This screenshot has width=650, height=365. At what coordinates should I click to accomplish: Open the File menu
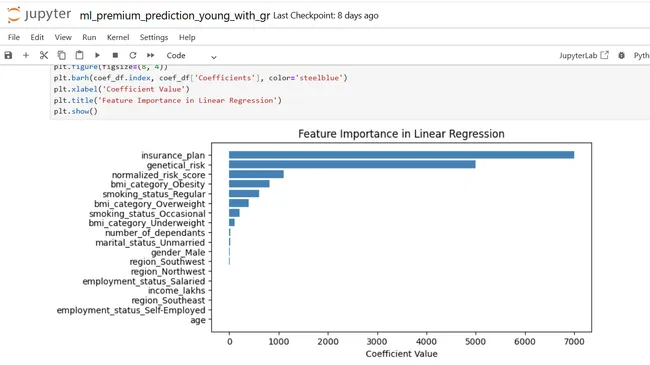(14, 37)
